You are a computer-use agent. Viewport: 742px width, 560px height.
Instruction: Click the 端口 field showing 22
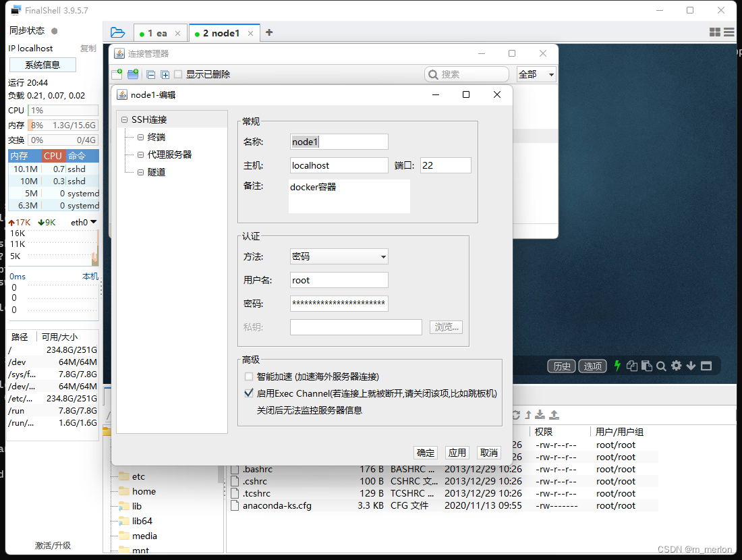[445, 166]
